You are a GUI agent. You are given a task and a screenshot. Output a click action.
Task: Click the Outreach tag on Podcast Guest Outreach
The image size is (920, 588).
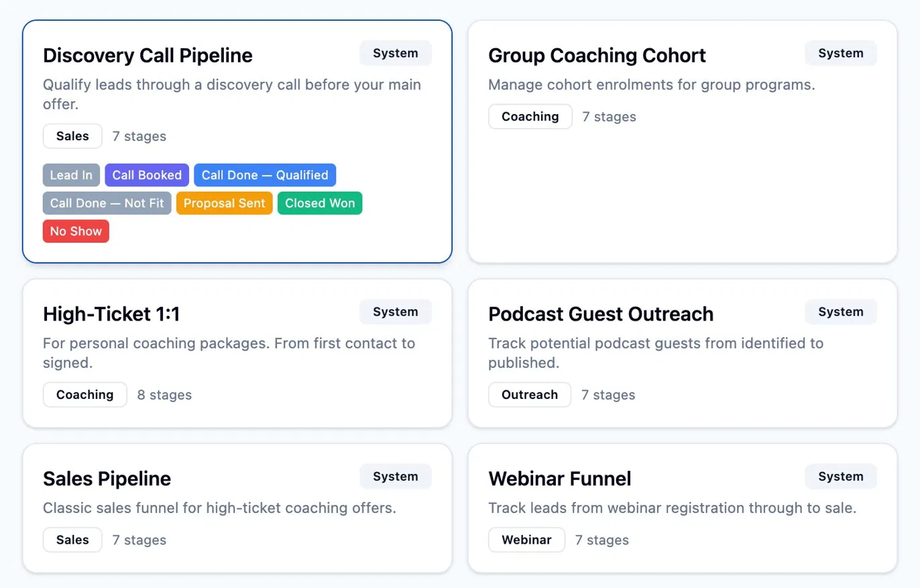(530, 395)
